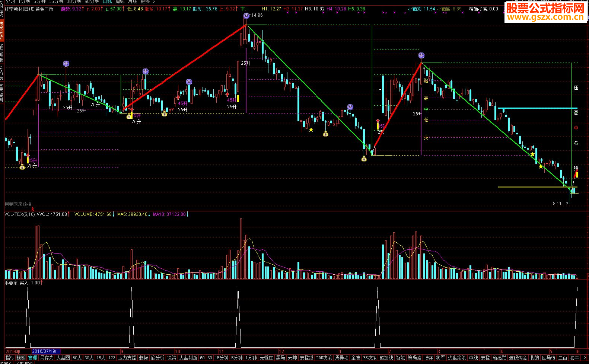Select the 博弈 indicator tab

tap(429, 358)
